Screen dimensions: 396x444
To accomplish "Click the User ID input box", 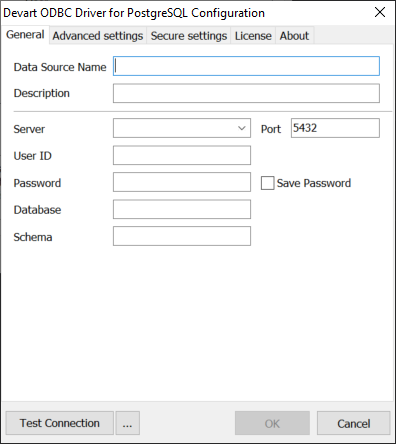I will pyautogui.click(x=182, y=155).
